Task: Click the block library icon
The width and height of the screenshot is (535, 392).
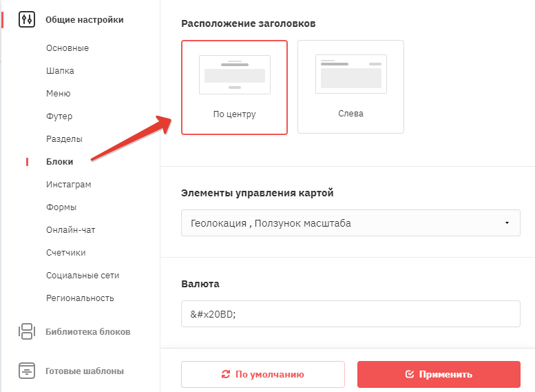Action: coord(27,331)
